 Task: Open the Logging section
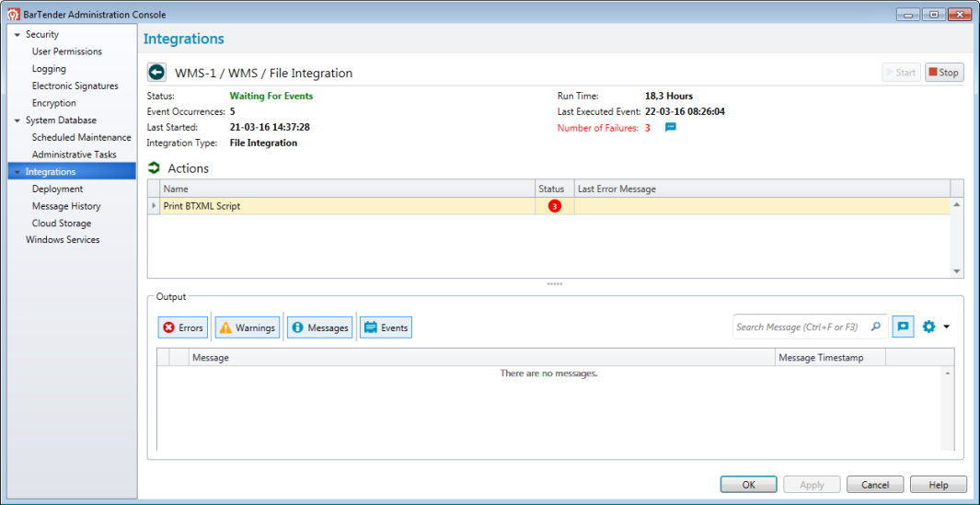pos(49,69)
